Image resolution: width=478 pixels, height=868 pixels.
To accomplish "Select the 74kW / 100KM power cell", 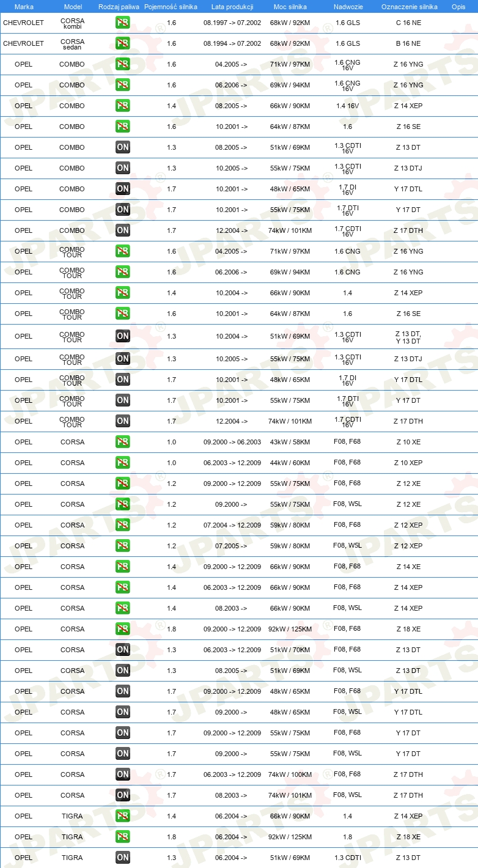I will pyautogui.click(x=290, y=774).
